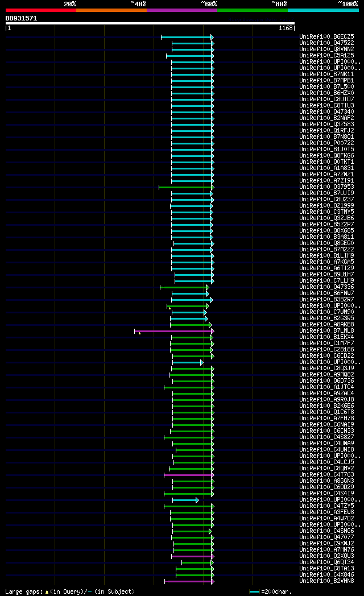Click the purple alignment bar for C4T763

189,475
